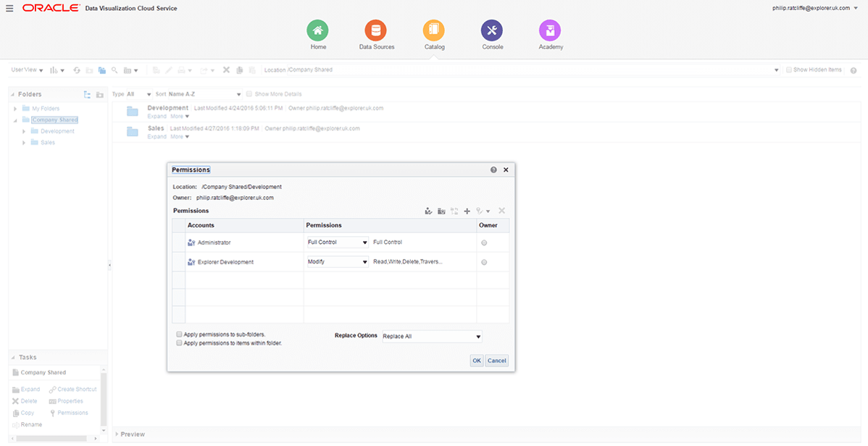Open the User View dropdown
The width and height of the screenshot is (868, 446).
27,70
